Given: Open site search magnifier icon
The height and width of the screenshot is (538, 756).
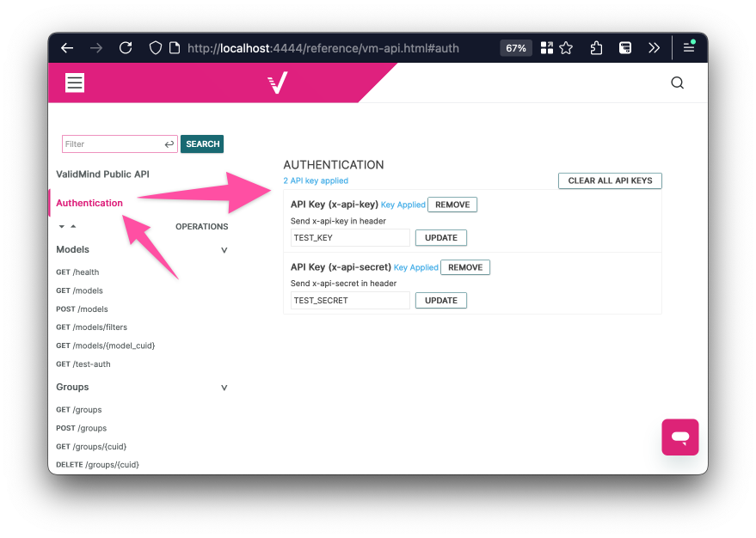Looking at the screenshot, I should (x=678, y=83).
